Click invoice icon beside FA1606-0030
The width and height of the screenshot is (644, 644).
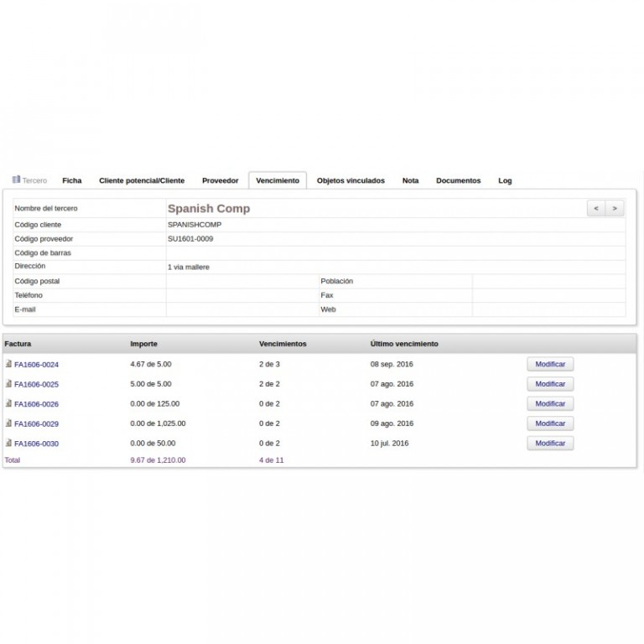[x=8, y=443]
